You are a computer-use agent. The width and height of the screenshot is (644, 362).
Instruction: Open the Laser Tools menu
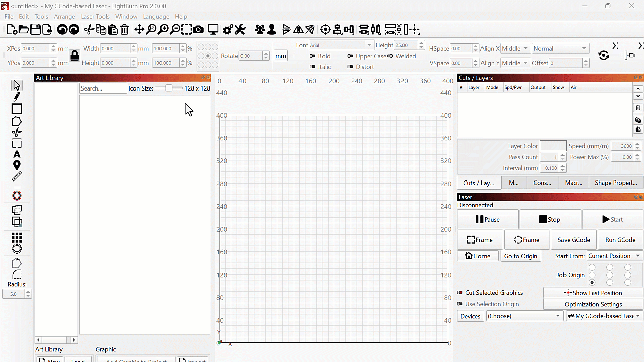coord(95,17)
